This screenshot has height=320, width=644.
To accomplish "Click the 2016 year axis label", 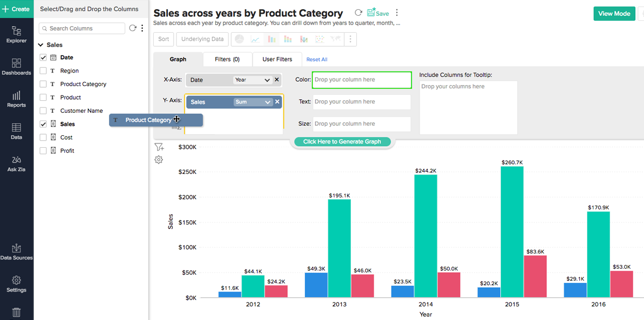I will [x=598, y=305].
